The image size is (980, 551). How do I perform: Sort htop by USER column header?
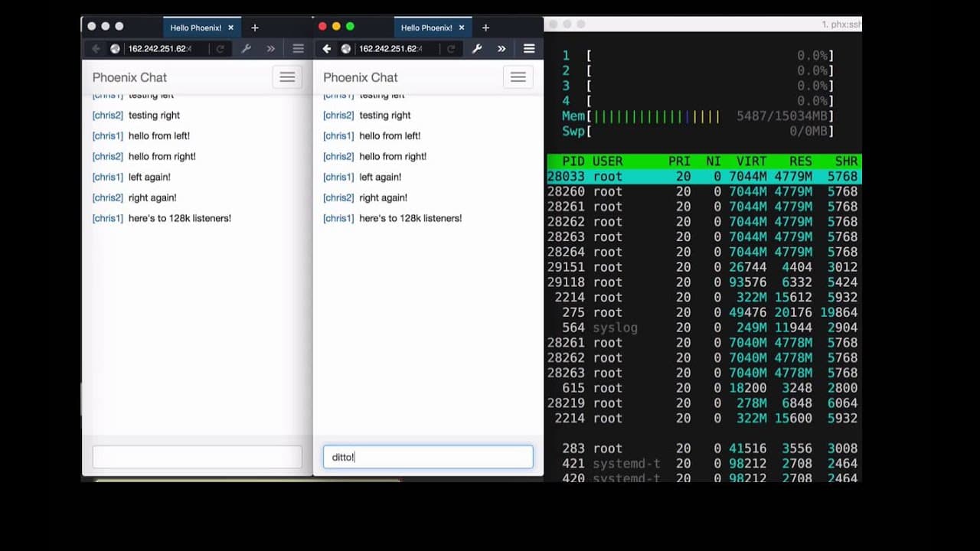click(x=608, y=161)
